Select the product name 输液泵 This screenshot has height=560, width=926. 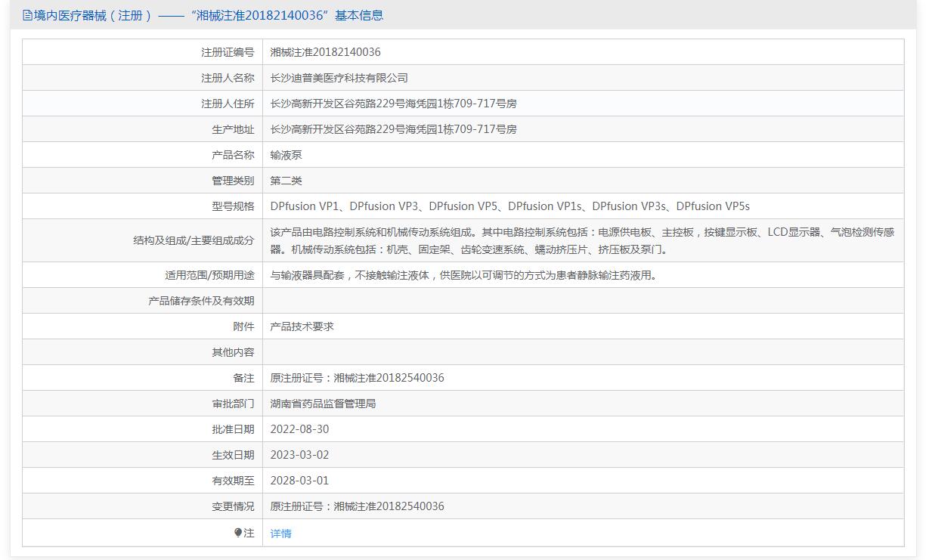[286, 155]
